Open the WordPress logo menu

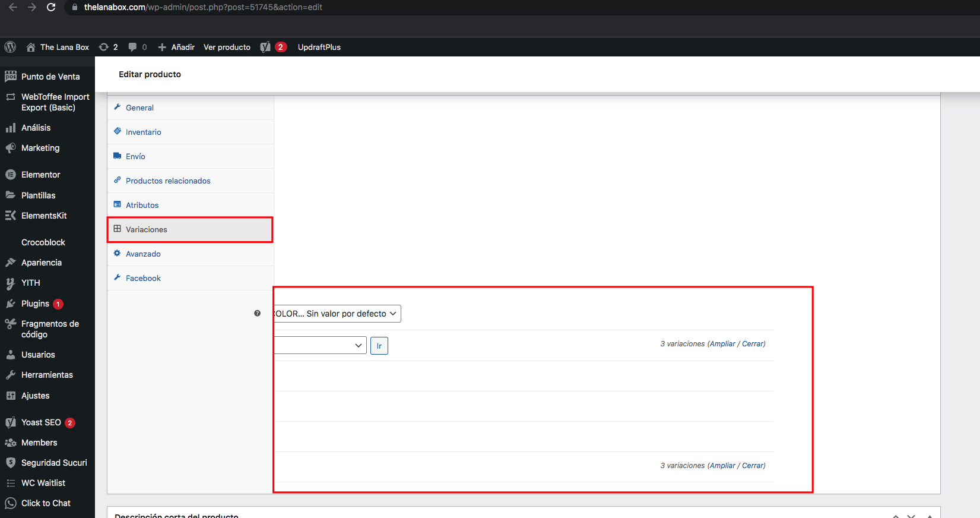[10, 47]
